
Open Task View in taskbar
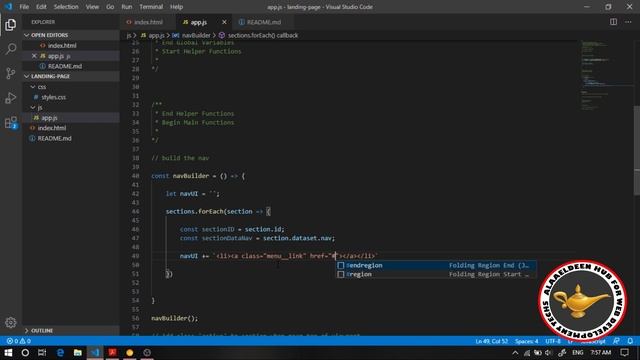click(42, 353)
